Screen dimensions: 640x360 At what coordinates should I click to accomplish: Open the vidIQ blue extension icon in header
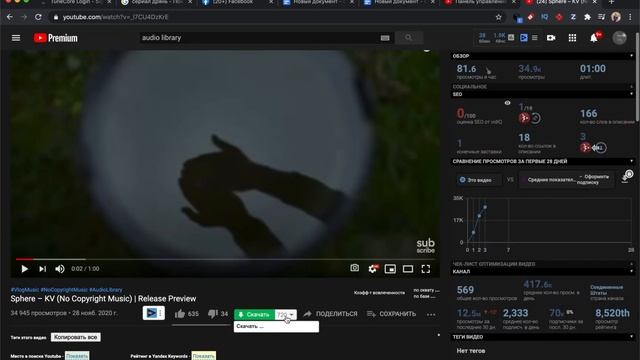524,38
